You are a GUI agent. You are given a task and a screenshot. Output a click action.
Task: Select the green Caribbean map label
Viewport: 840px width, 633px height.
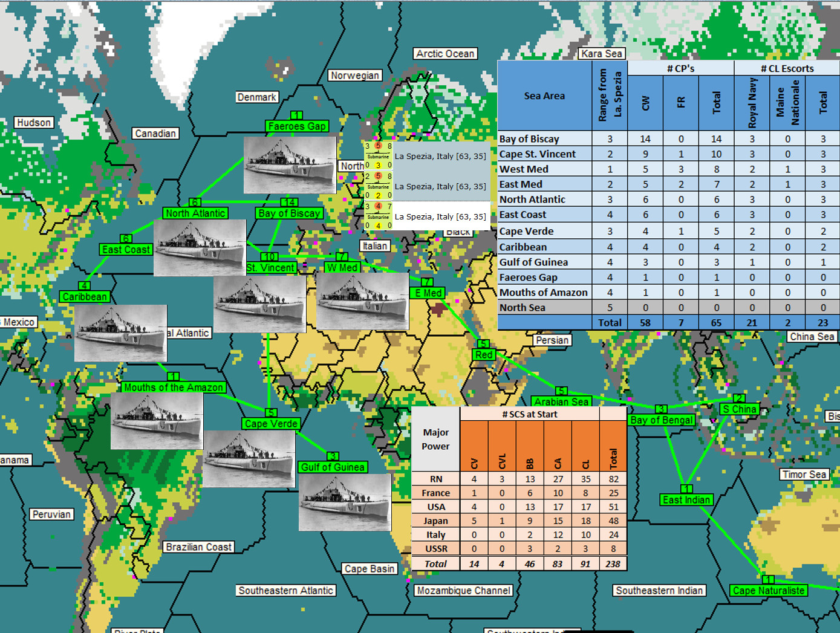click(x=85, y=297)
